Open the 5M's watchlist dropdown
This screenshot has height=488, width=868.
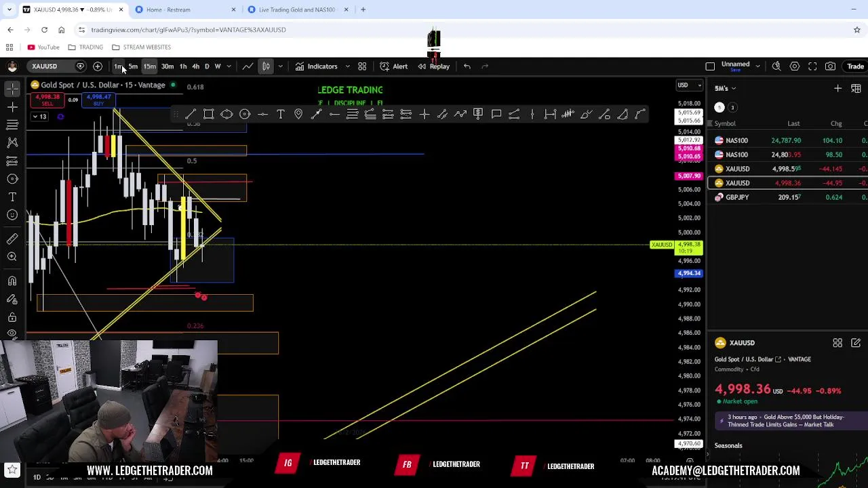(725, 88)
